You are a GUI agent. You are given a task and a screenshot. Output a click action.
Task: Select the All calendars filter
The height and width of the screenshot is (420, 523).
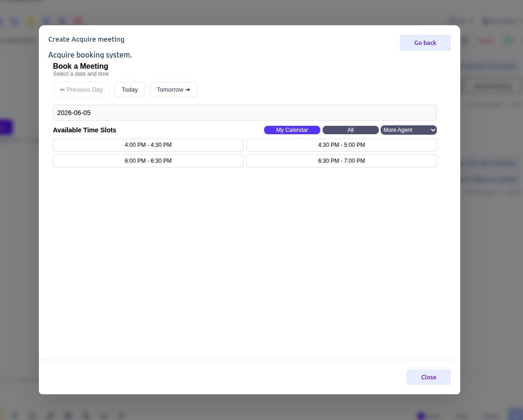point(350,130)
